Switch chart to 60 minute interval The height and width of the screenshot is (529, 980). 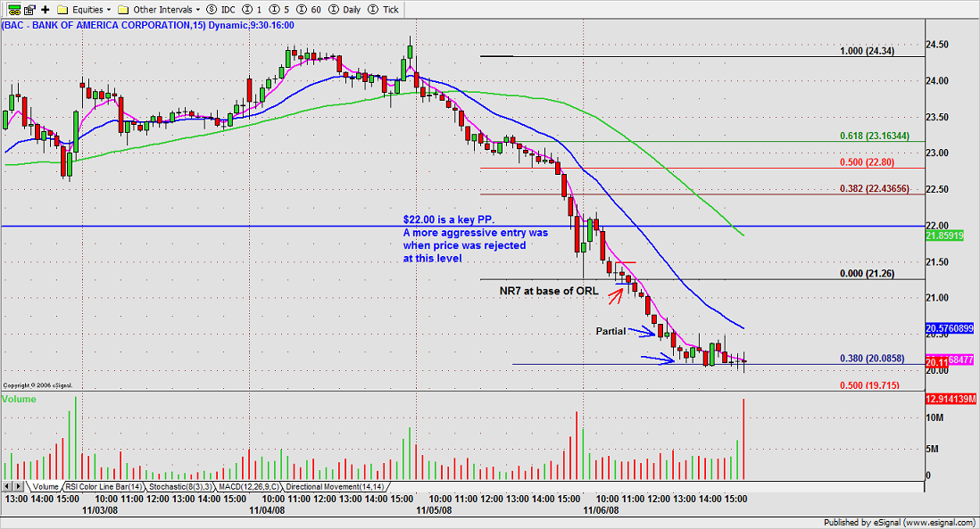click(310, 10)
